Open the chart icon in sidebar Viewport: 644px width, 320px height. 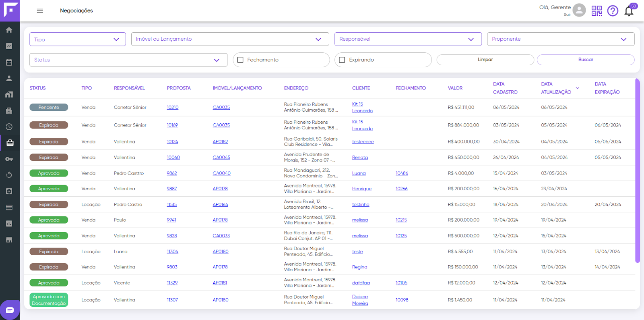coord(9,46)
